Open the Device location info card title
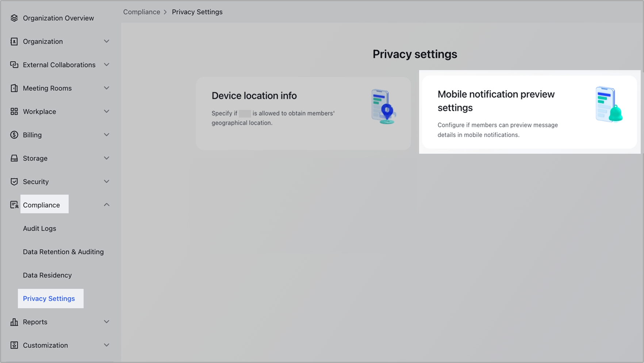This screenshot has height=363, width=644. tap(254, 96)
